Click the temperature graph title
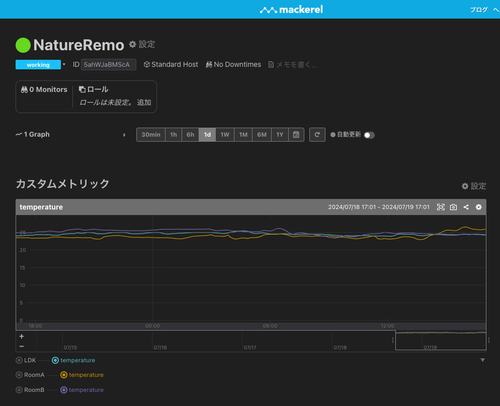The width and height of the screenshot is (500, 406). tap(41, 207)
